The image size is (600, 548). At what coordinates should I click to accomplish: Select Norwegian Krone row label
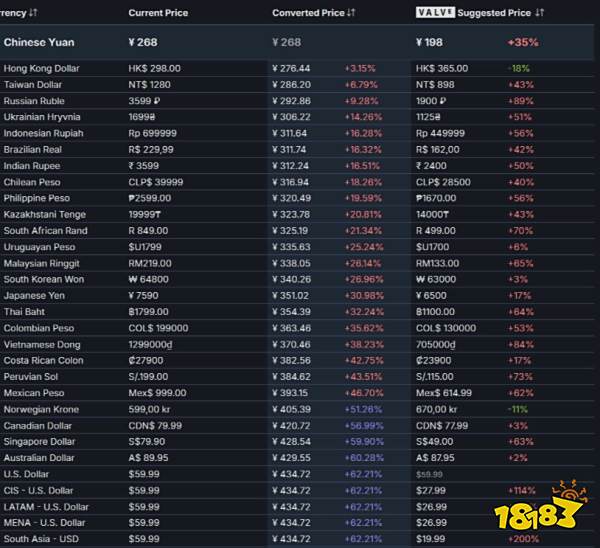41,409
